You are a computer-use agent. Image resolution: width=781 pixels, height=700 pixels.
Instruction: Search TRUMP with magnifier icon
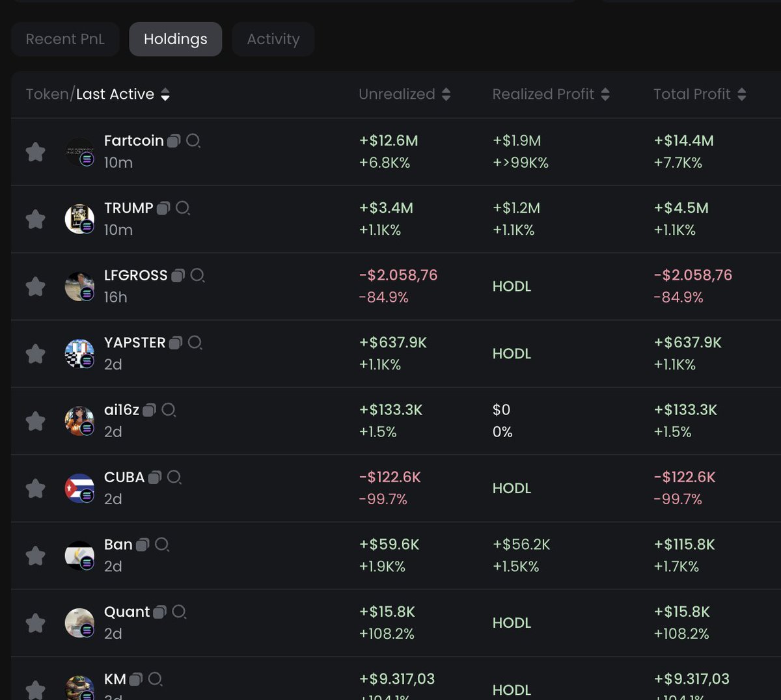click(x=183, y=208)
